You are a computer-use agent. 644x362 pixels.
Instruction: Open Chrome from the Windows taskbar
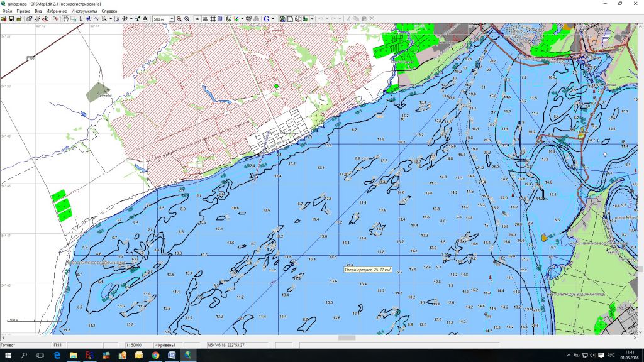pos(155,355)
